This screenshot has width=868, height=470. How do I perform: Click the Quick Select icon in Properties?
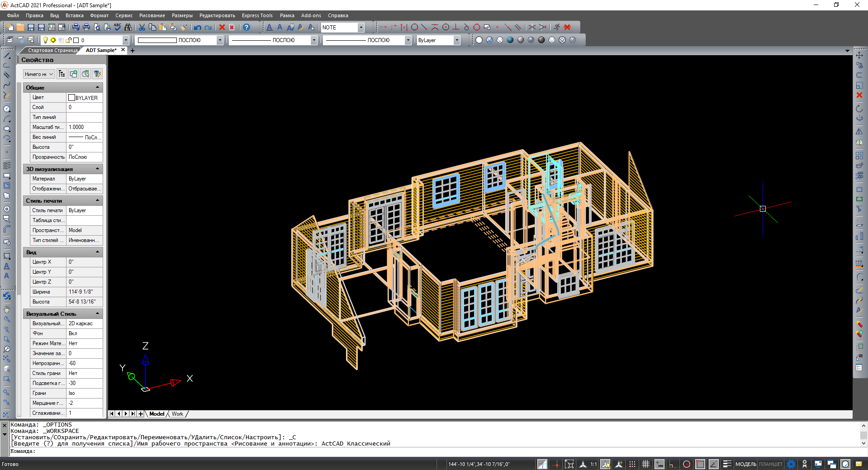[x=97, y=74]
